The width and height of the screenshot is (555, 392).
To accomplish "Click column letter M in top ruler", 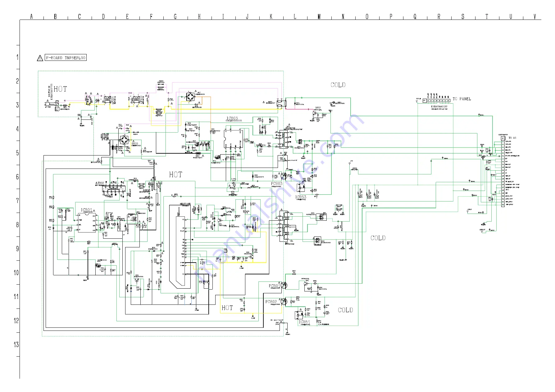I will (x=319, y=17).
